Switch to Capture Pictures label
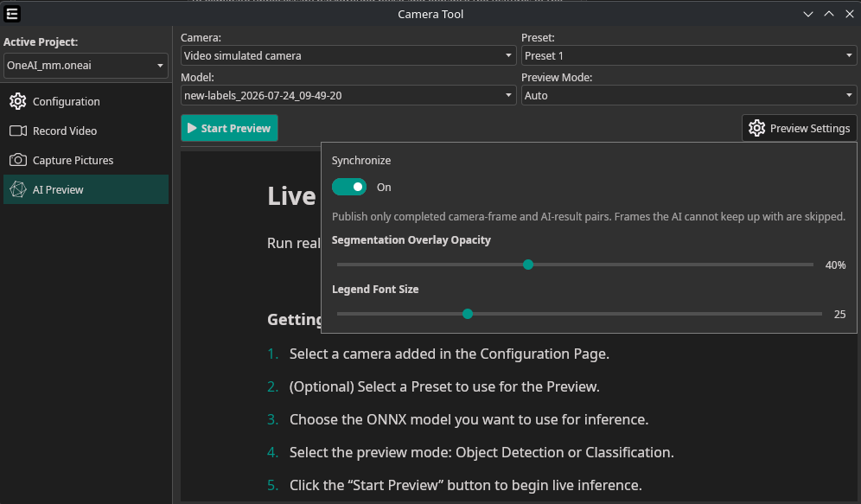 (x=73, y=160)
